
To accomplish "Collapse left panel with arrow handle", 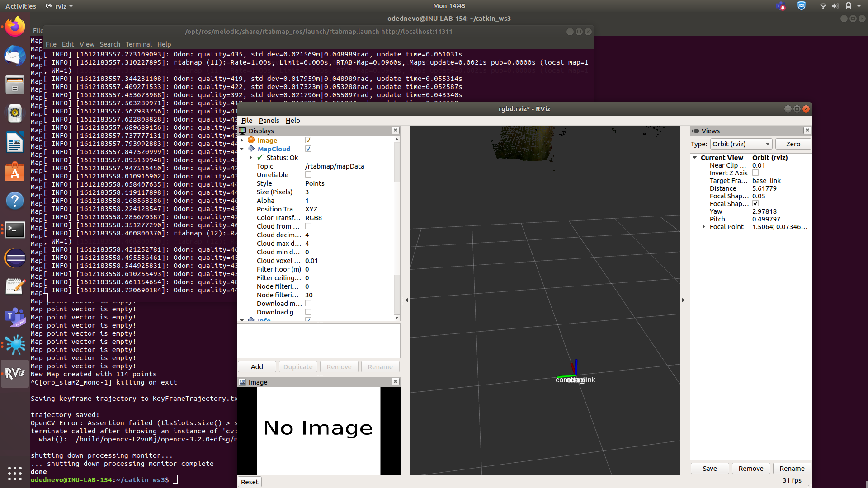I will (x=406, y=300).
